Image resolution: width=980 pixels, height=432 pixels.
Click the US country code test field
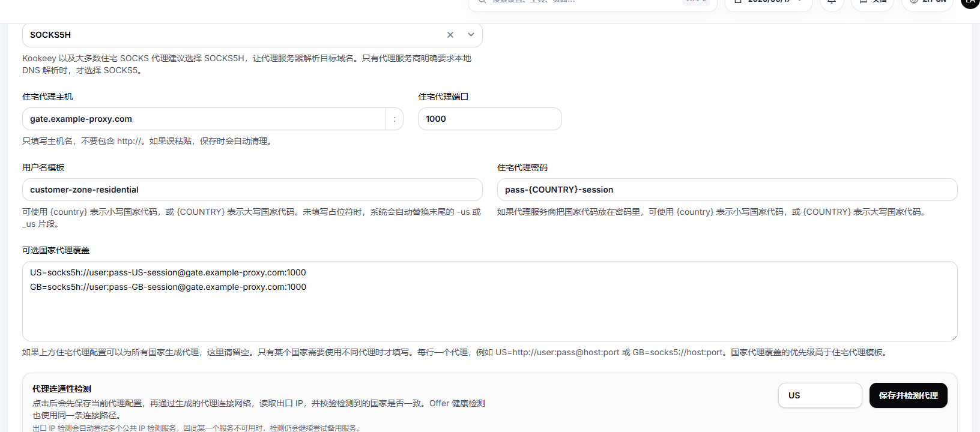(820, 395)
